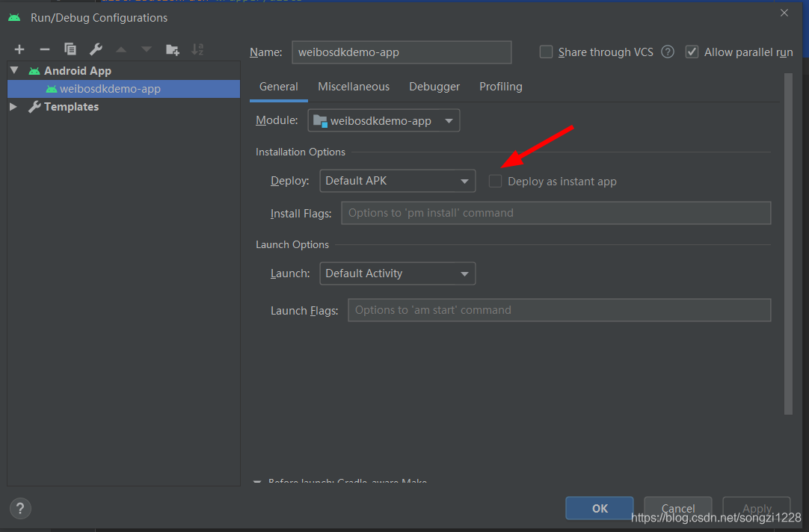Add a new run configuration
Screen dimensions: 809x532
(19, 49)
